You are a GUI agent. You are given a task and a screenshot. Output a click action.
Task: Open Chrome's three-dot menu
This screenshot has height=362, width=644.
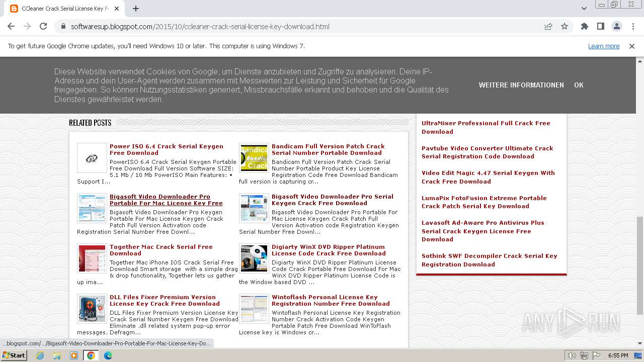coord(632,27)
